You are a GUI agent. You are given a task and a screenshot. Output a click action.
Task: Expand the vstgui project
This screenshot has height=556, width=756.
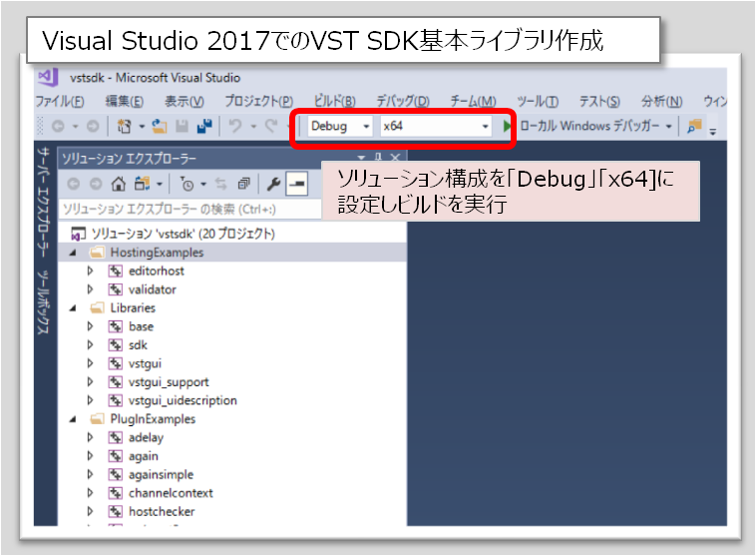point(90,363)
